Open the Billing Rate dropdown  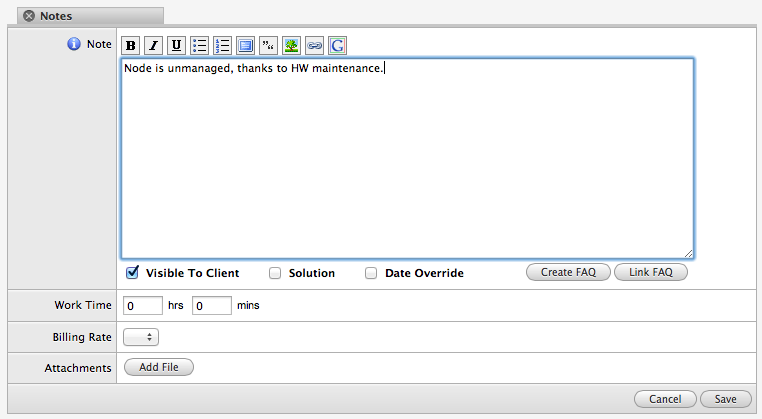(x=141, y=337)
